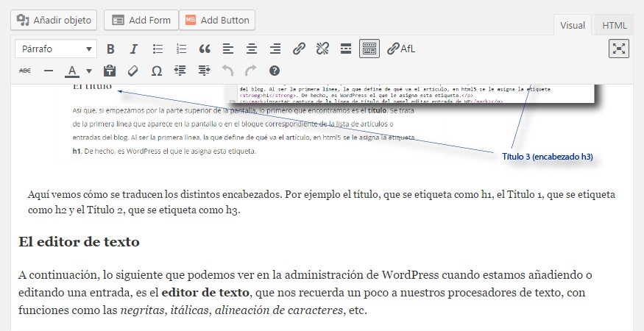The width and height of the screenshot is (644, 331).
Task: Insert a horizontal line
Action: point(49,71)
